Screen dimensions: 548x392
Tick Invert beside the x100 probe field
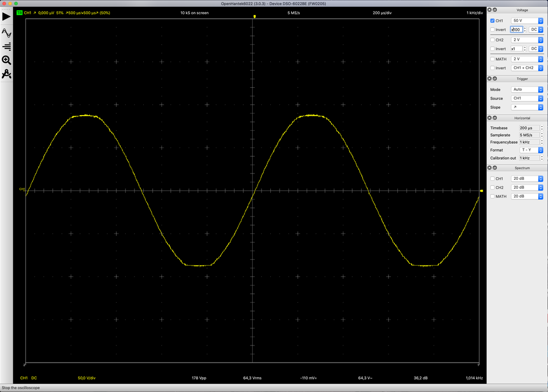(x=493, y=30)
